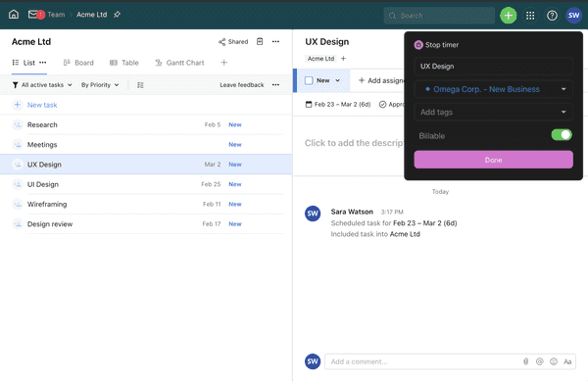Insert emoji in comment box
The height and width of the screenshot is (381, 588).
point(554,361)
